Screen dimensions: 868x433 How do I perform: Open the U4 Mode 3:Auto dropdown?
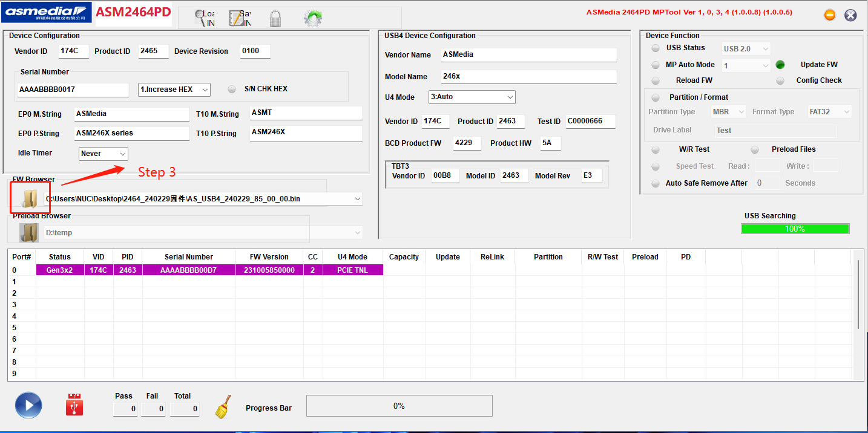click(472, 97)
